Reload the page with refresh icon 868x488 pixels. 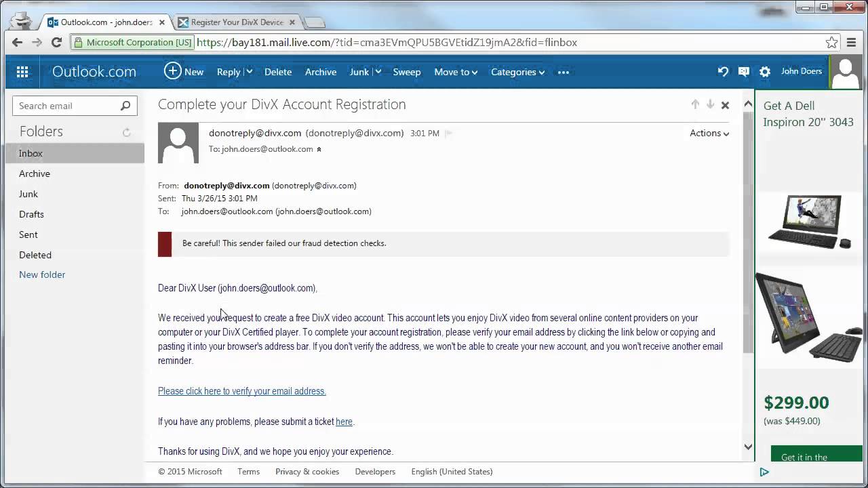(57, 42)
